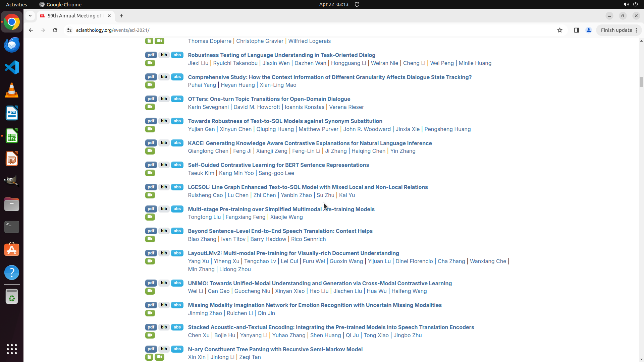The image size is (644, 362).
Task: Open Activities overview
Action: (x=16, y=4)
